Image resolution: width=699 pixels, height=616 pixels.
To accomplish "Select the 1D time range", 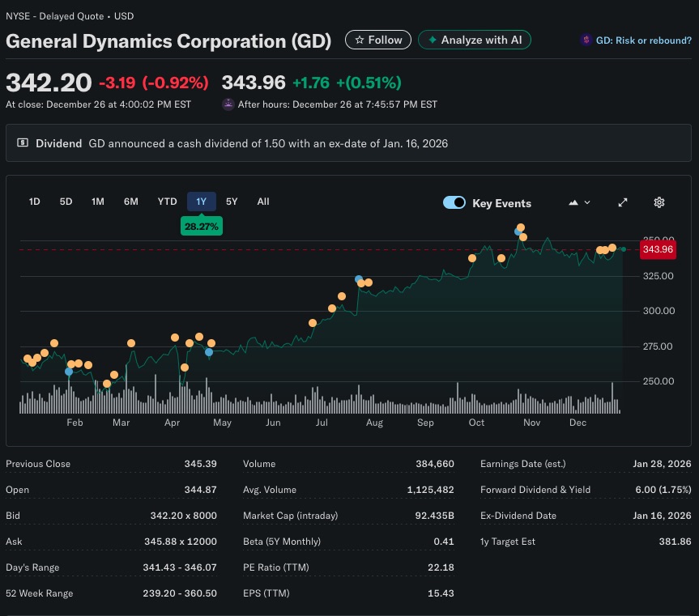I will (35, 202).
